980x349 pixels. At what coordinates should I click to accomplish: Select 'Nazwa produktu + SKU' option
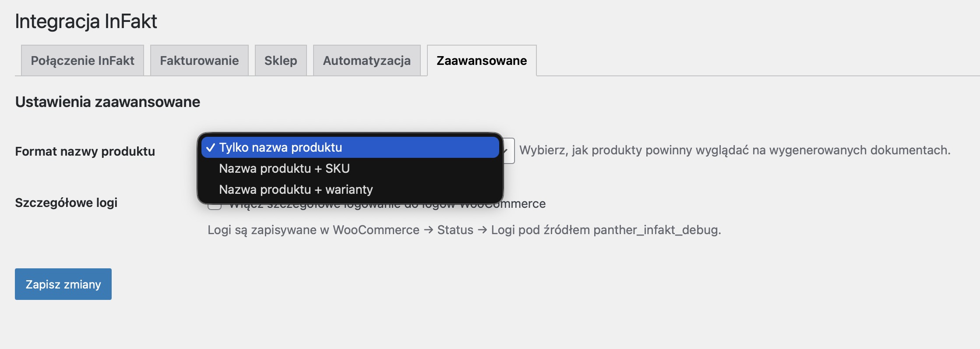click(284, 168)
